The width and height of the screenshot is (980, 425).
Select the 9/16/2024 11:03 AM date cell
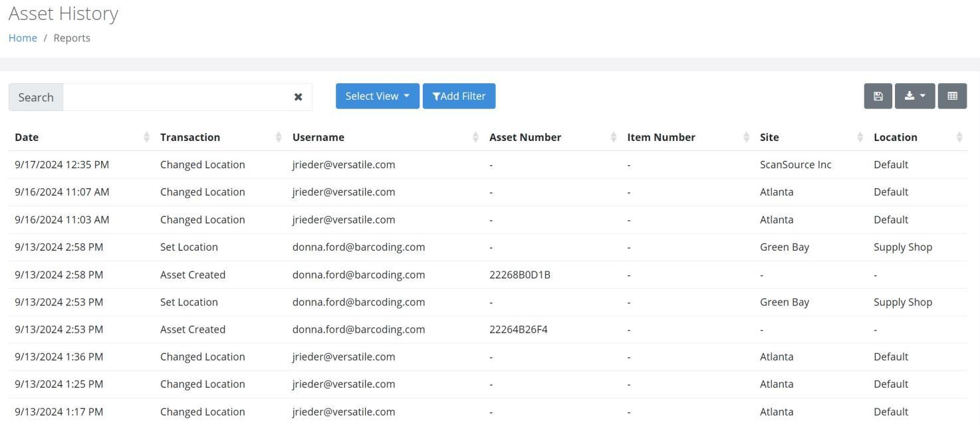click(x=62, y=219)
